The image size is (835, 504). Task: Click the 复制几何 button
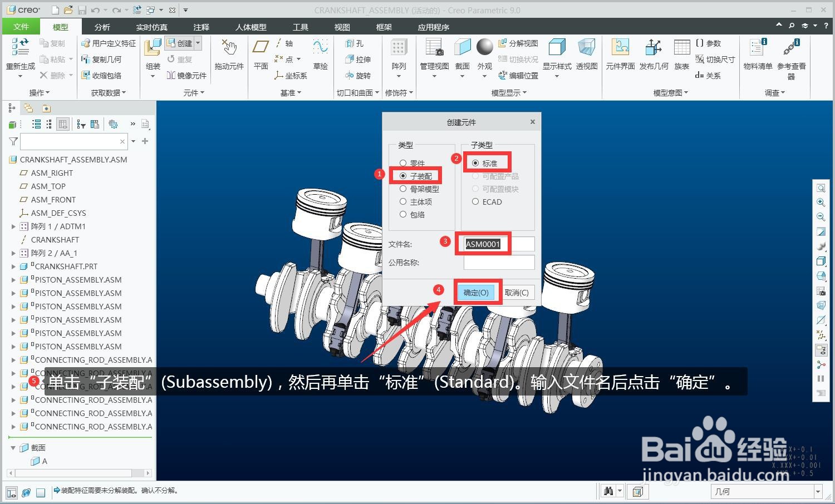[101, 59]
